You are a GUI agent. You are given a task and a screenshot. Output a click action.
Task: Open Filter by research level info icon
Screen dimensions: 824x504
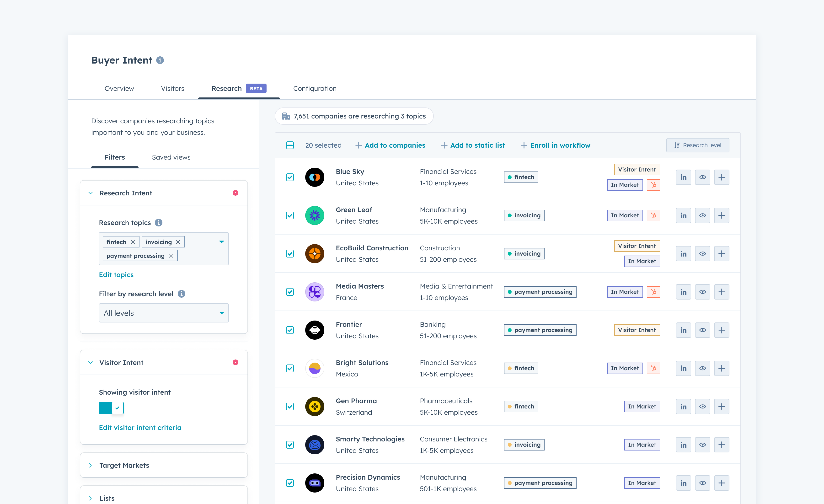pyautogui.click(x=181, y=294)
